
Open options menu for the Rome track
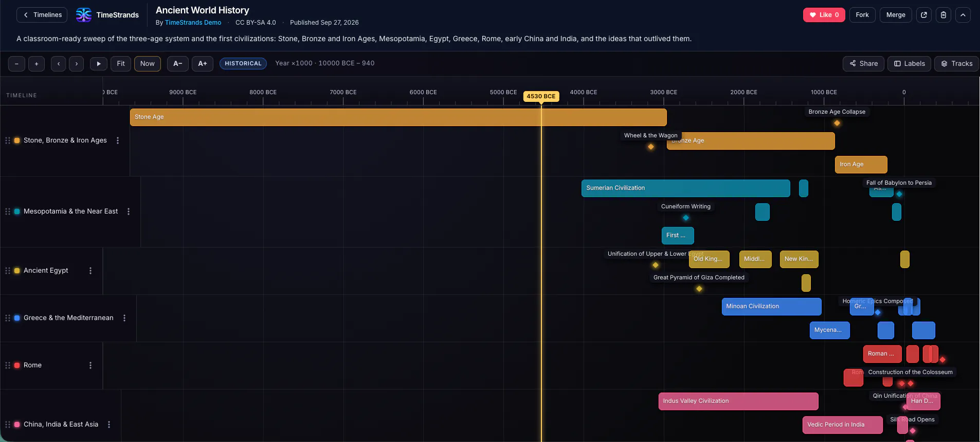coord(90,365)
